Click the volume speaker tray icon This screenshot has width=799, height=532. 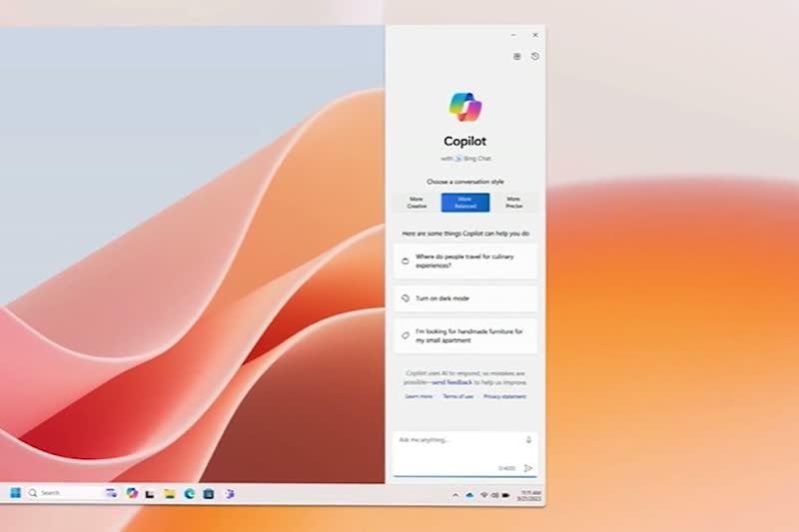494,495
